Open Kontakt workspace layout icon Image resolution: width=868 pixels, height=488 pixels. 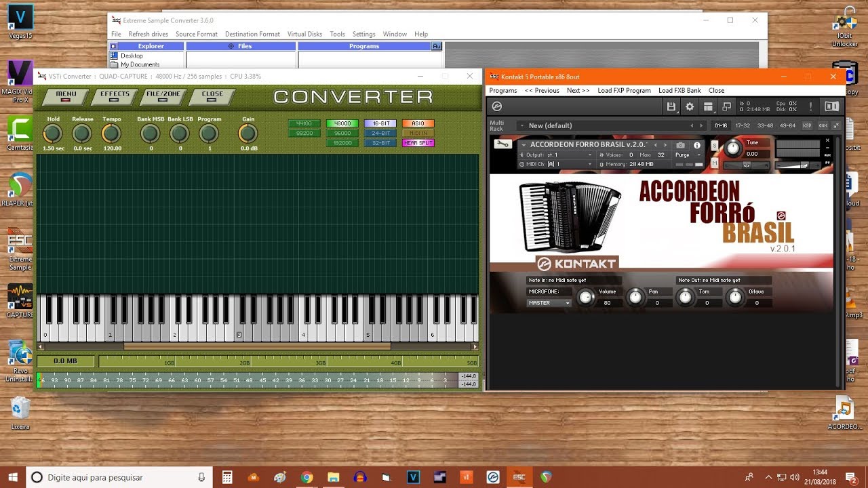(x=708, y=106)
